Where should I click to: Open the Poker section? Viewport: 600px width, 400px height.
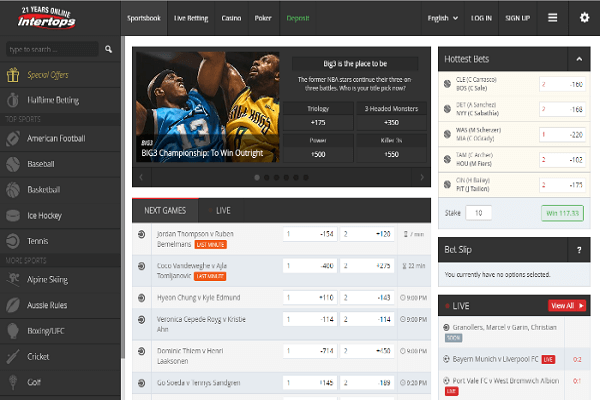click(x=263, y=18)
